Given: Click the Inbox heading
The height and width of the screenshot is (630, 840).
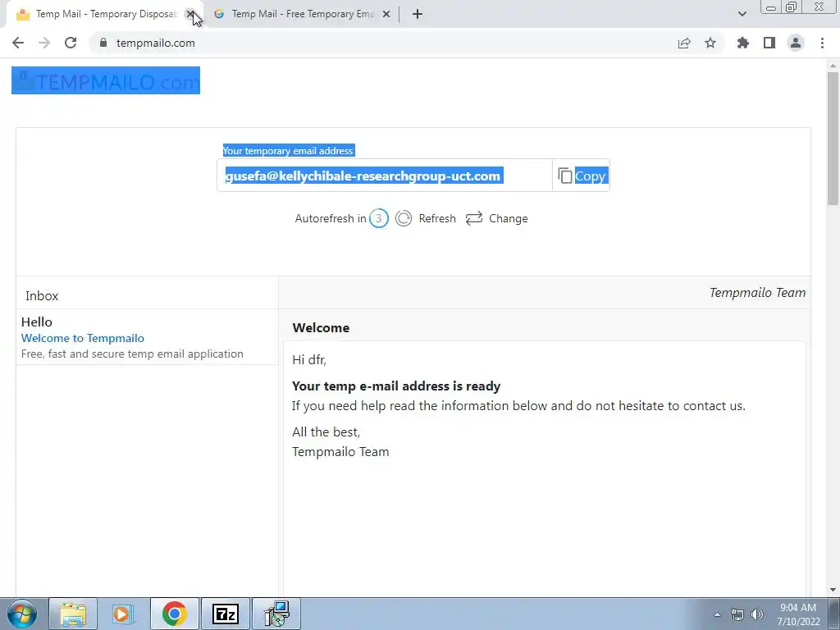Looking at the screenshot, I should click(x=42, y=295).
